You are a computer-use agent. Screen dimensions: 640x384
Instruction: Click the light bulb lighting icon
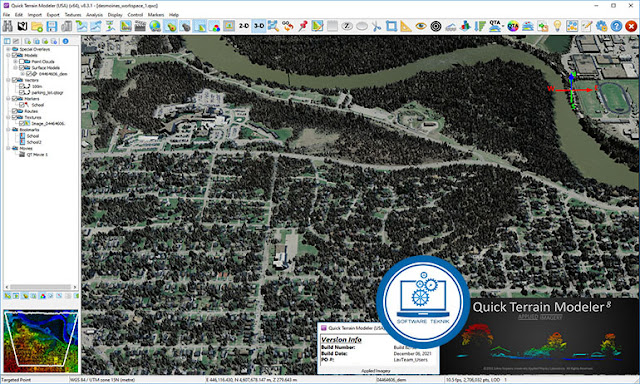pos(557,26)
